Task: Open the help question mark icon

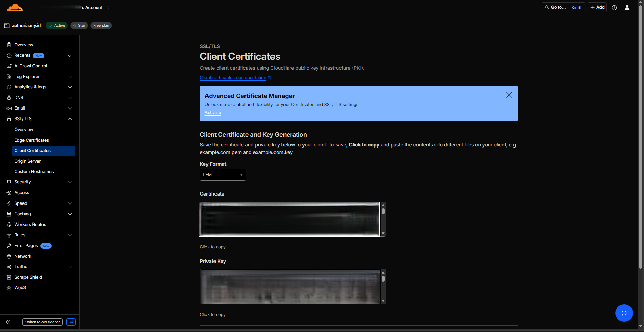Action: coord(614,7)
